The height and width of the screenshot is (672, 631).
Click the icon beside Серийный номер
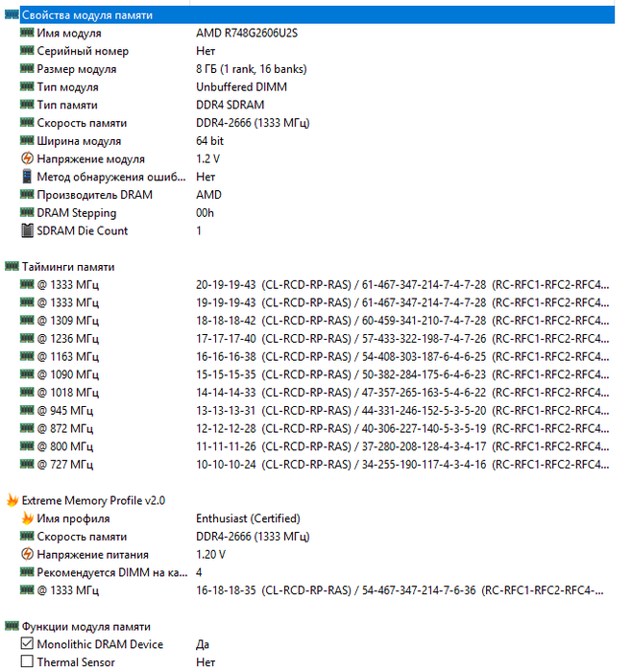(x=27, y=51)
